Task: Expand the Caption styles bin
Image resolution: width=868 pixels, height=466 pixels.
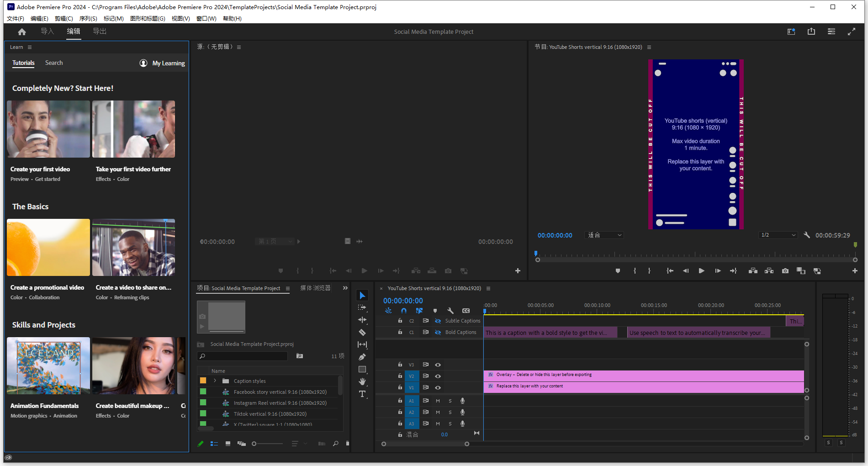Action: pos(215,381)
